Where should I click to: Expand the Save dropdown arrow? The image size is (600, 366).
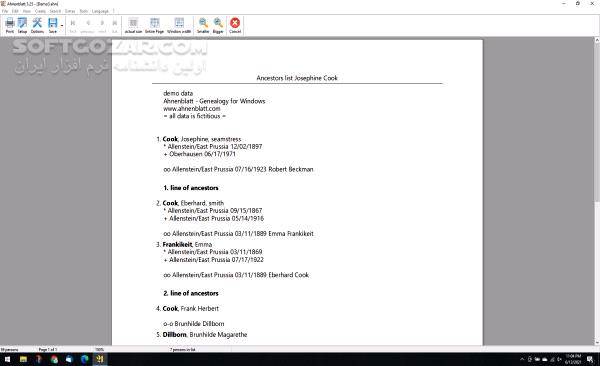point(62,26)
